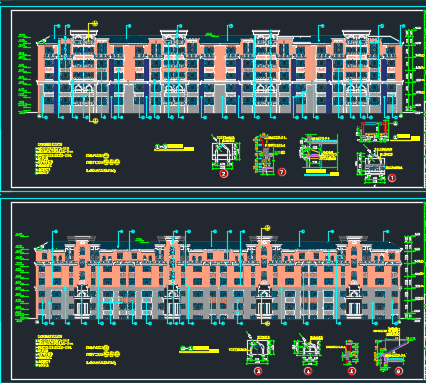Image resolution: width=426 pixels, height=383 pixels.
Task: Click yellow section bubble above upper elevation
Action: tap(95, 23)
